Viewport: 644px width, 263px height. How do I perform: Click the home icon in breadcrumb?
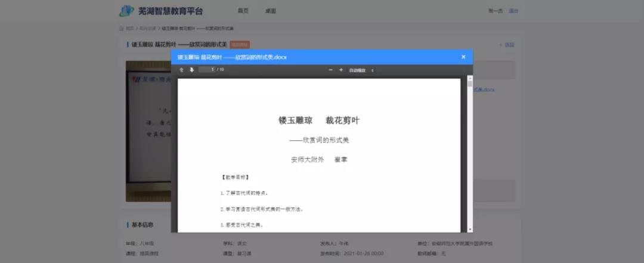(x=122, y=28)
